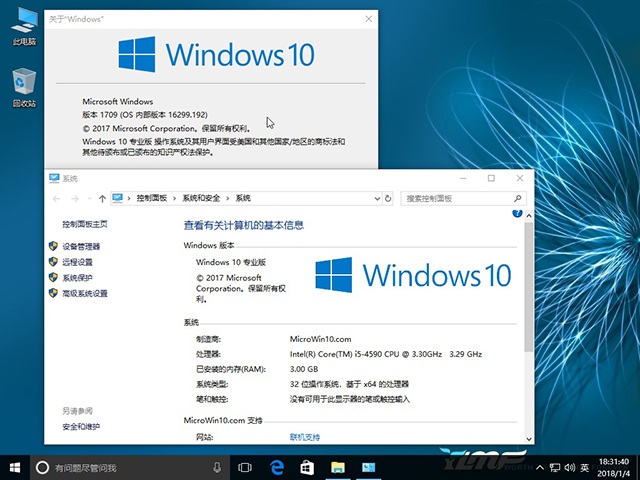Select the Control Panel breadcrumb
Viewport: 640px width, 480px height.
pos(151,198)
